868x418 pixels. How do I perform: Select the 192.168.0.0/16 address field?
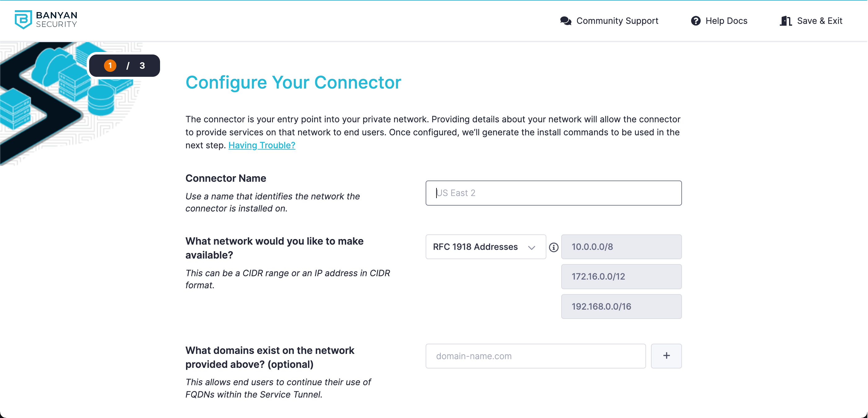tap(621, 307)
